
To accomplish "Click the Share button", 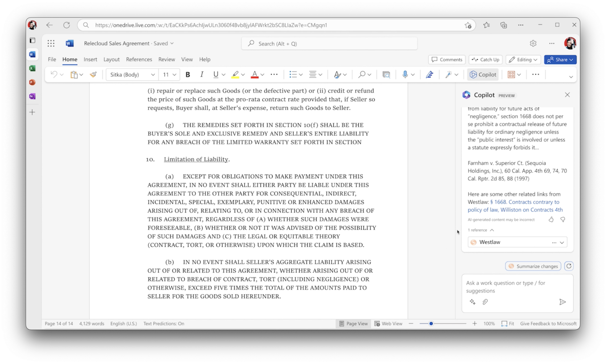I will click(560, 59).
